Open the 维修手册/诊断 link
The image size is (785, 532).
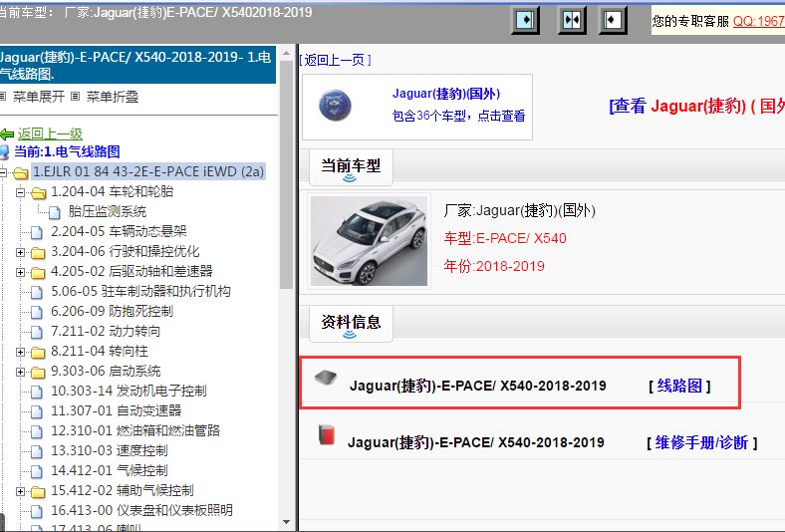click(701, 442)
